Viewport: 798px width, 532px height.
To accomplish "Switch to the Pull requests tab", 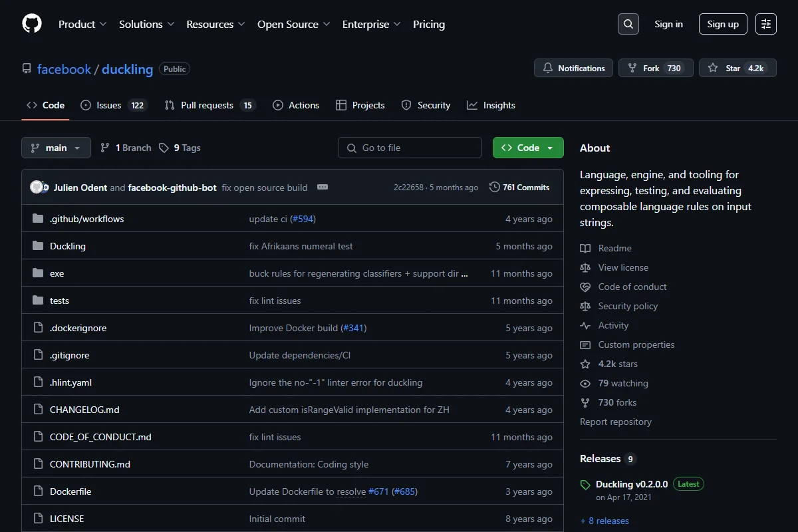I will [209, 105].
